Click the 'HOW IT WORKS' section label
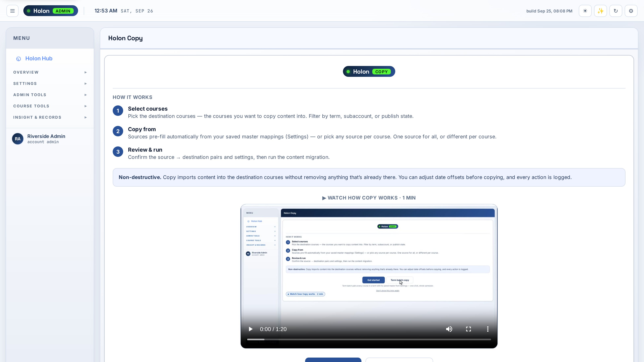The width and height of the screenshot is (644, 362). click(132, 97)
